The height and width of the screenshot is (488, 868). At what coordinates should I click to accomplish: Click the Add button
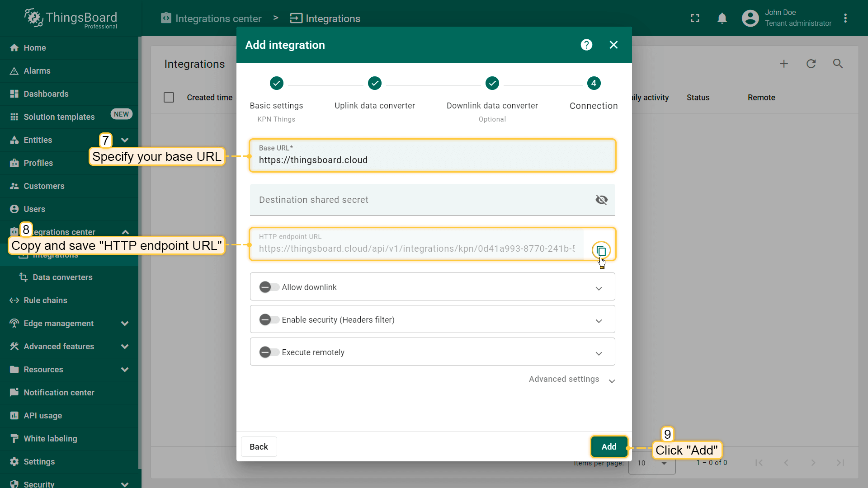(x=609, y=446)
